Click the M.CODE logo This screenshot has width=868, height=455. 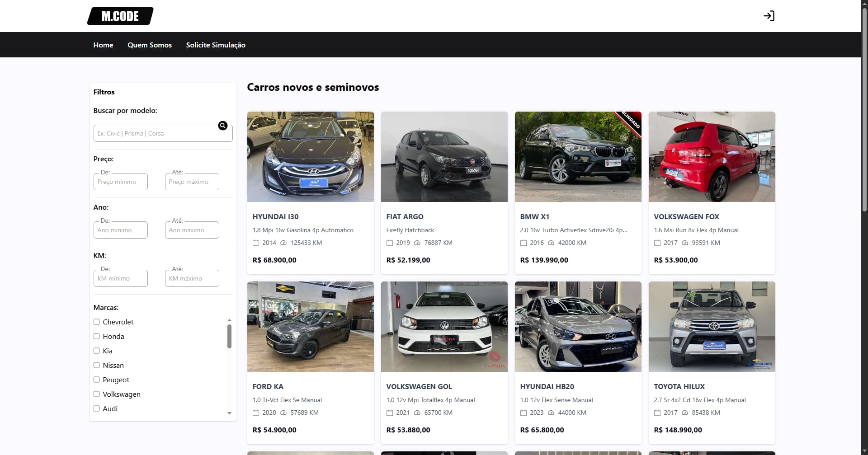120,16
